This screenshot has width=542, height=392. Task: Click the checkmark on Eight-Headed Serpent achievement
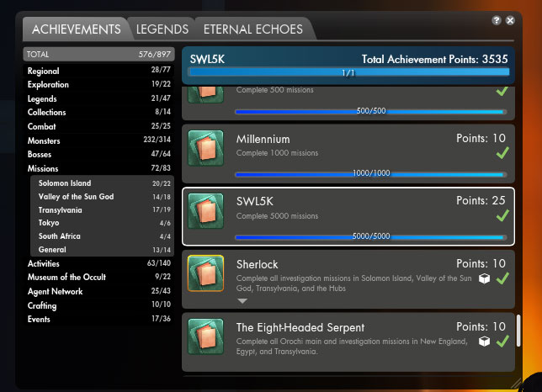click(502, 342)
